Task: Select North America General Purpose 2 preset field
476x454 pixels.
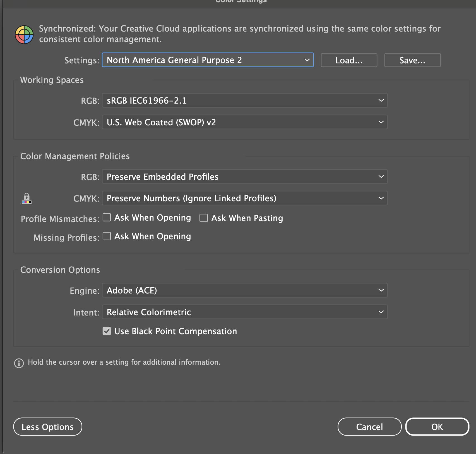Action: pos(195,60)
